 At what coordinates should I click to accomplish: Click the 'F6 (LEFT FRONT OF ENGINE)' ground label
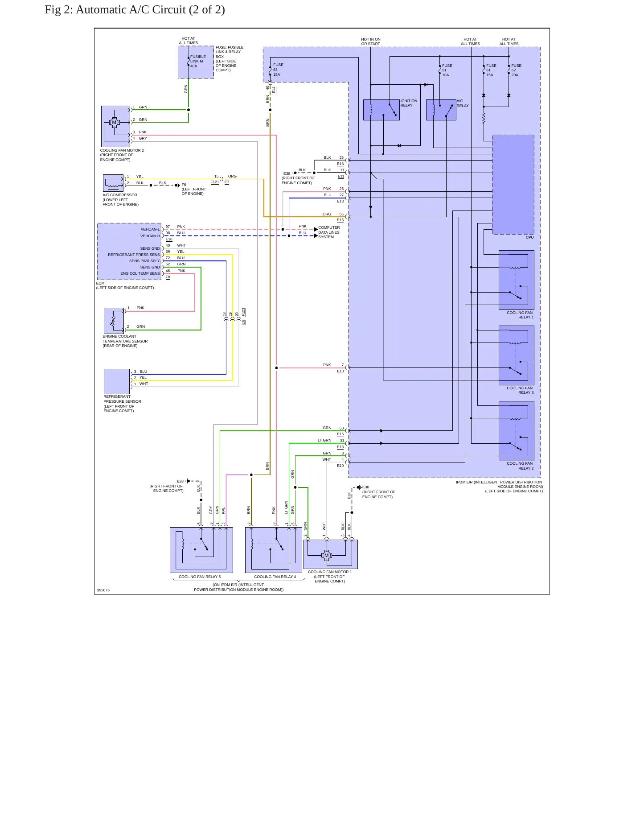tap(194, 189)
